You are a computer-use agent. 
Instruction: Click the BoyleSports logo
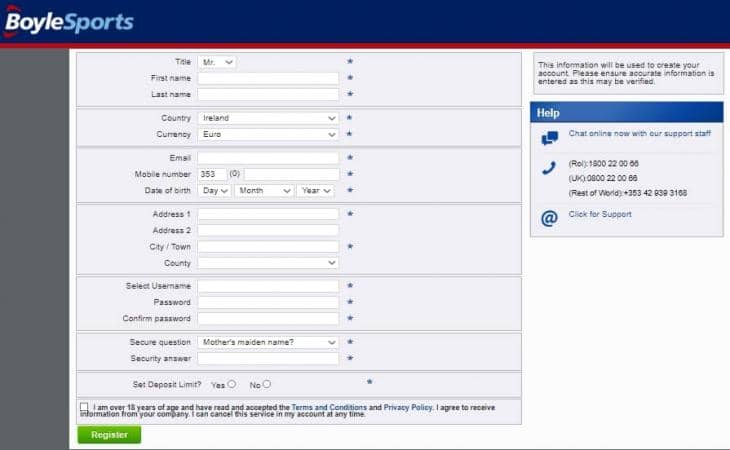68,21
